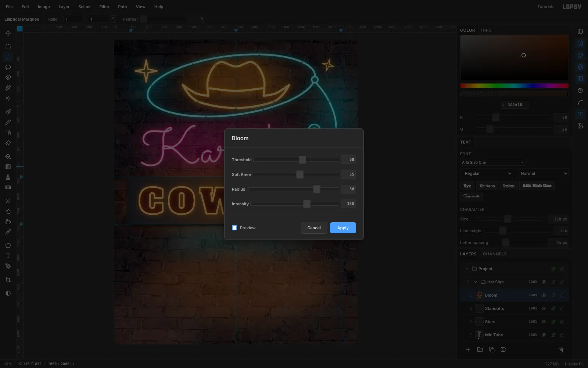The image size is (588, 368).
Task: Select the Brush tool
Action: coord(8,112)
